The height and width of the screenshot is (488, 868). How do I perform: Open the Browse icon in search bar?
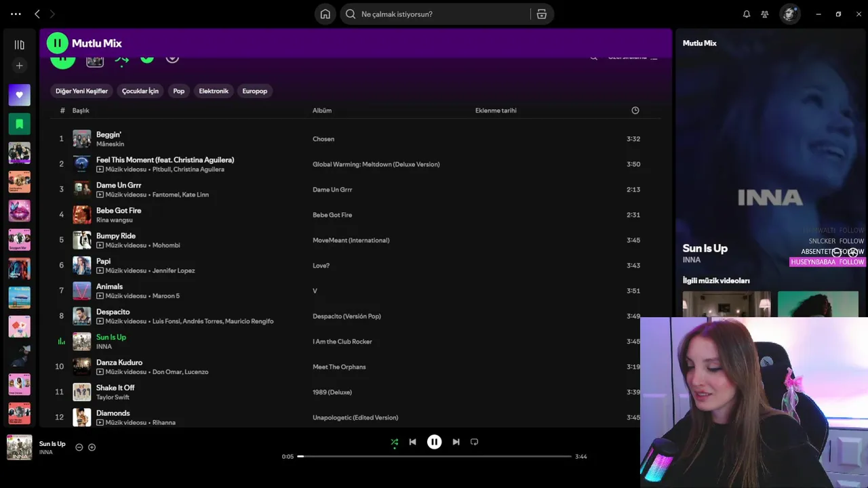coord(542,14)
